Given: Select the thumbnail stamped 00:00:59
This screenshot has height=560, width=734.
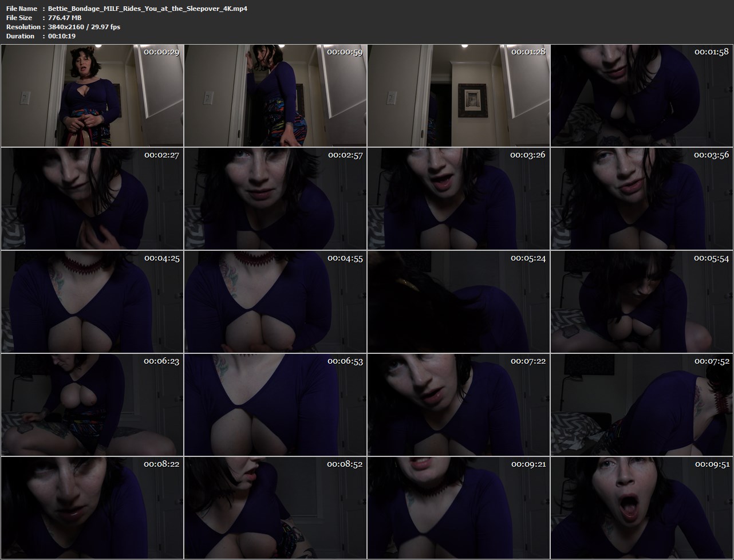Looking at the screenshot, I should point(275,96).
